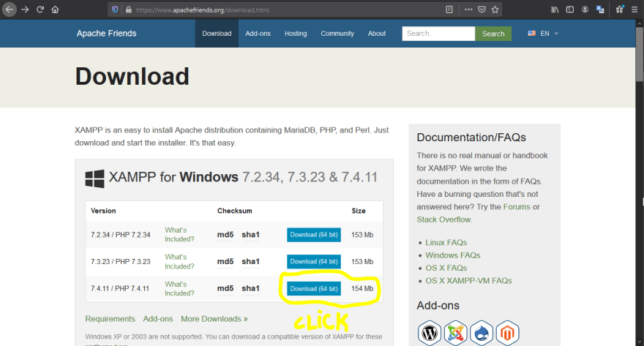This screenshot has width=644, height=346.
Task: Open What's Included for 7.4.11
Action: (x=179, y=288)
